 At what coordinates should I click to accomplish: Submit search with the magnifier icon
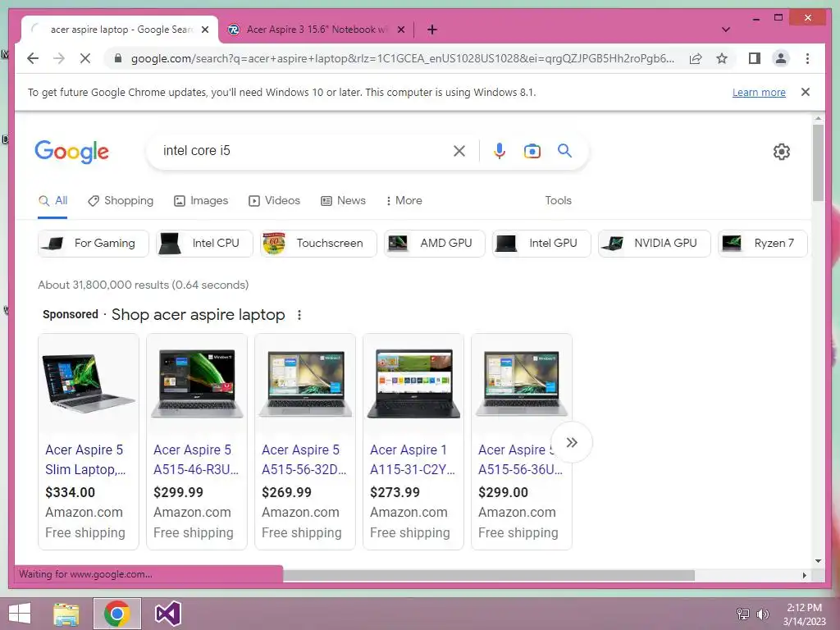click(x=564, y=151)
